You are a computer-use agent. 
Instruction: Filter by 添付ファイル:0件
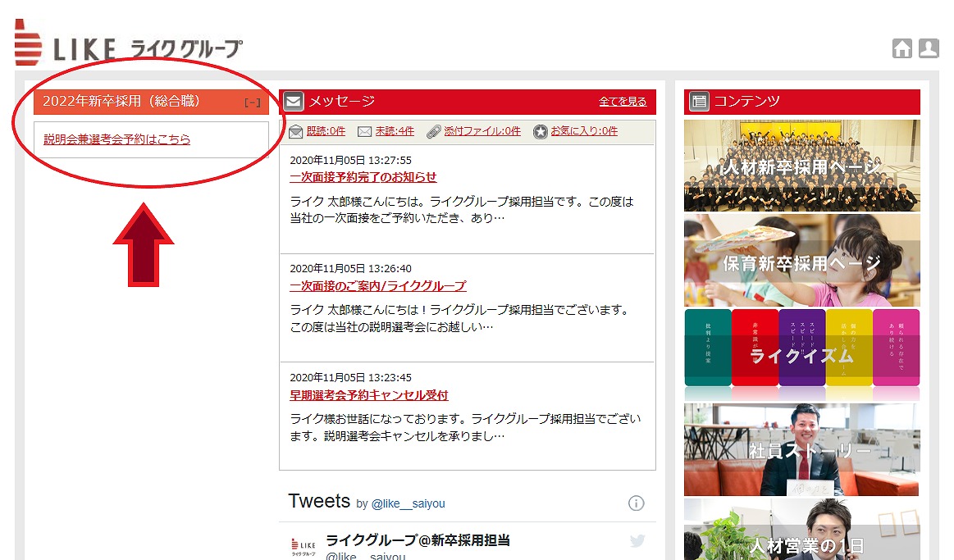(x=482, y=131)
